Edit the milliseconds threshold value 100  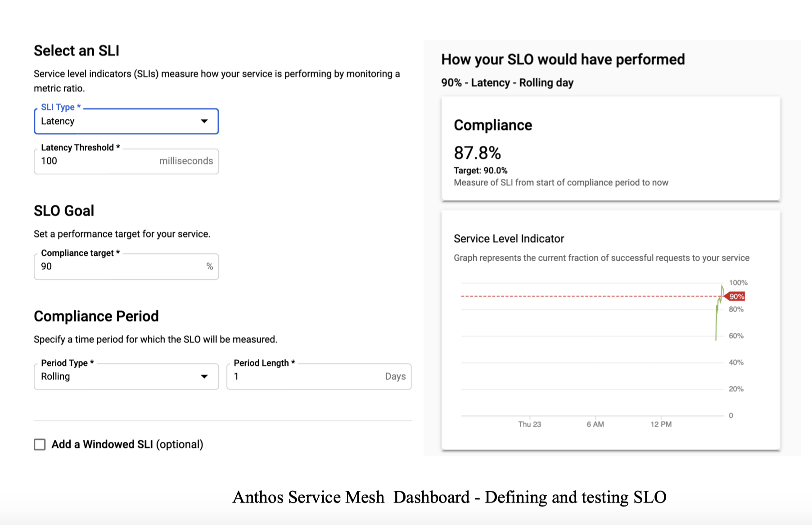tap(50, 161)
